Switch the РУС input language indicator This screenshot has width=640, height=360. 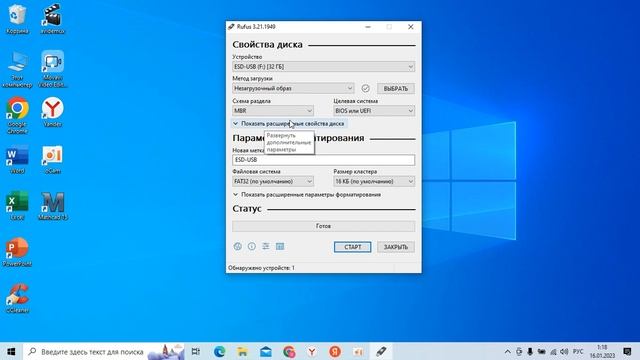point(578,351)
